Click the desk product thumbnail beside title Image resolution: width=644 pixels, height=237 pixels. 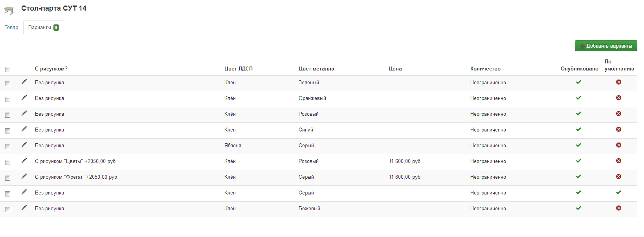pos(9,10)
